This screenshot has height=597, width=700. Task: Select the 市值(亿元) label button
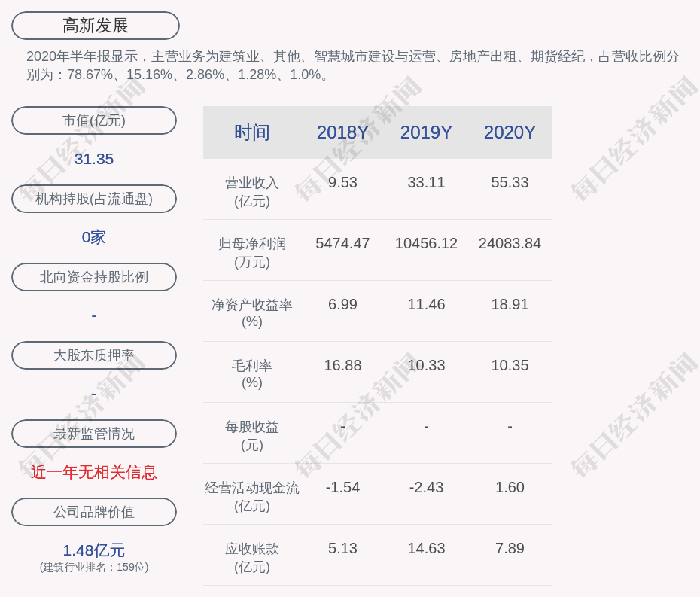[94, 120]
